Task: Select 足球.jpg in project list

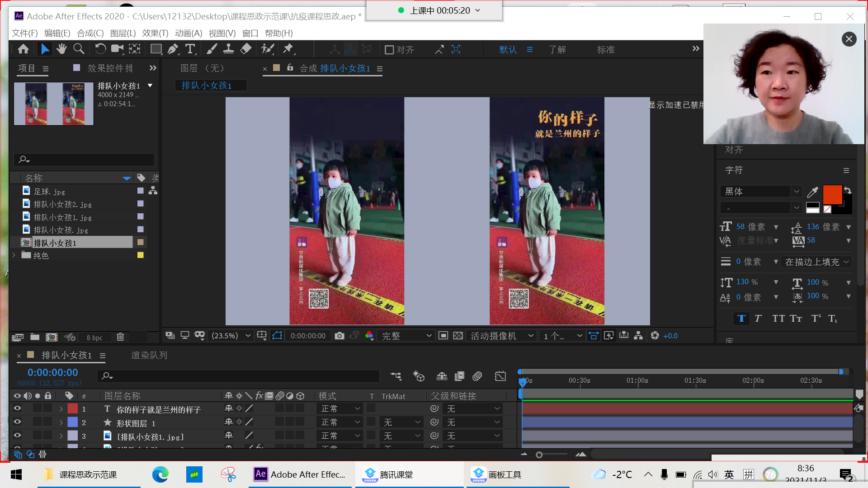Action: pyautogui.click(x=50, y=192)
